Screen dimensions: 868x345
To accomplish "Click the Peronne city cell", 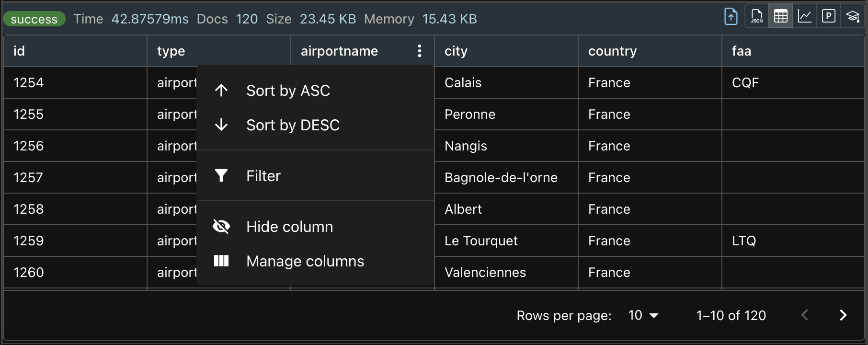I will (x=506, y=114).
